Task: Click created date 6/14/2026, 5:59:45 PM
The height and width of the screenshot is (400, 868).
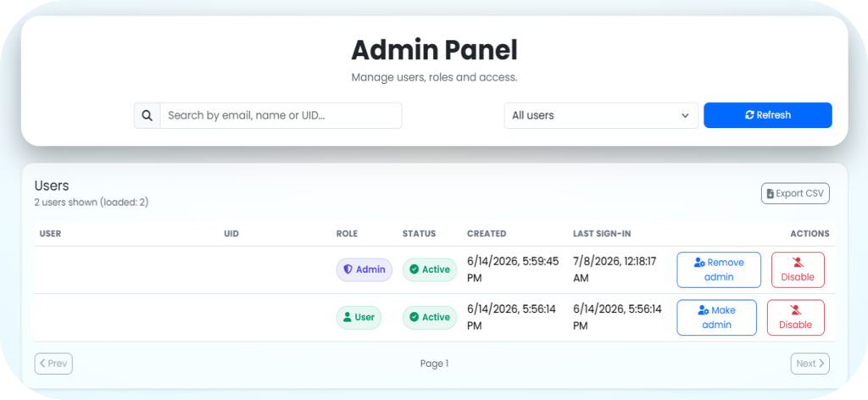Action: tap(513, 269)
